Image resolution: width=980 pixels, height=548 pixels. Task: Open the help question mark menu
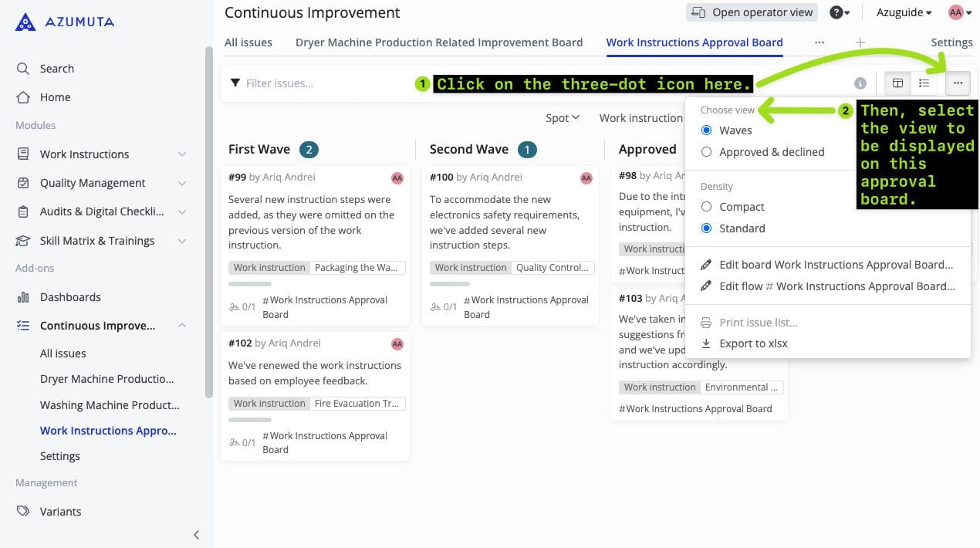tap(839, 12)
